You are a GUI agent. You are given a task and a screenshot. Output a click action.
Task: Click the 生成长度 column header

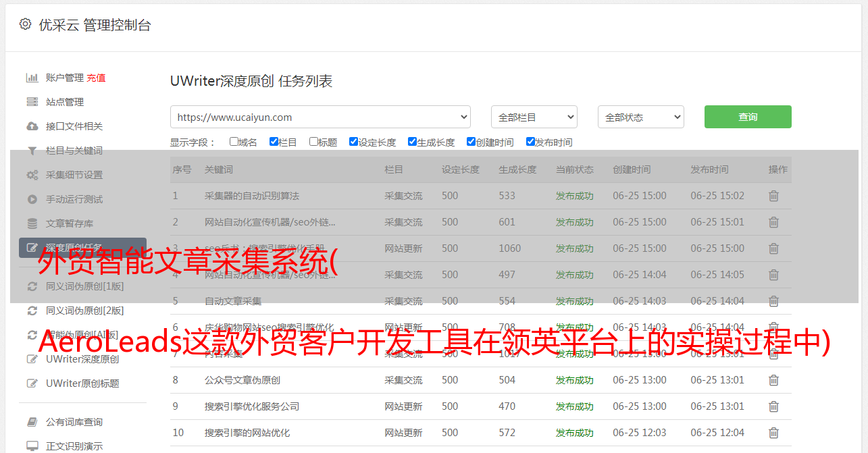coord(517,169)
